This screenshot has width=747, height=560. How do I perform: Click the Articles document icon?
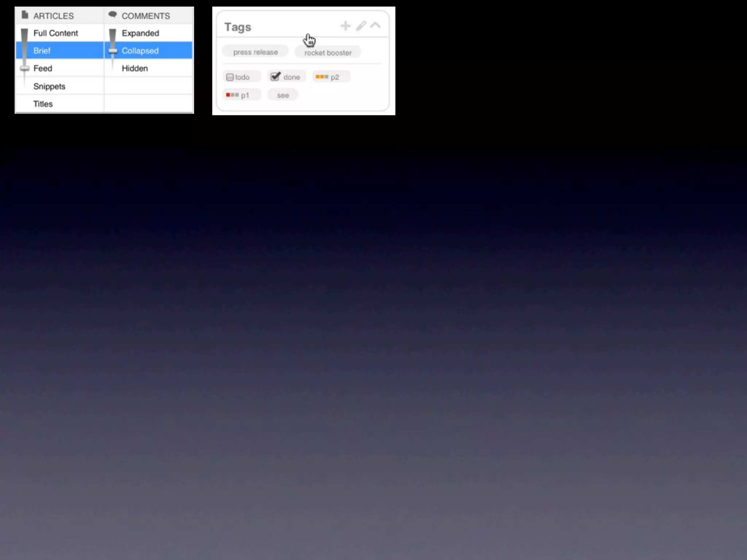[25, 15]
